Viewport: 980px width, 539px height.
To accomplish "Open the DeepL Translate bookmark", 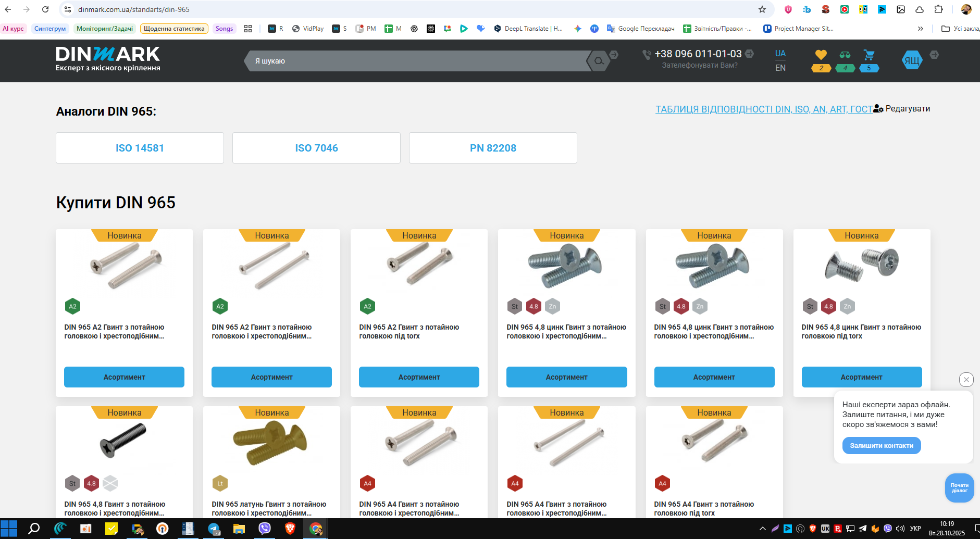I will [528, 29].
